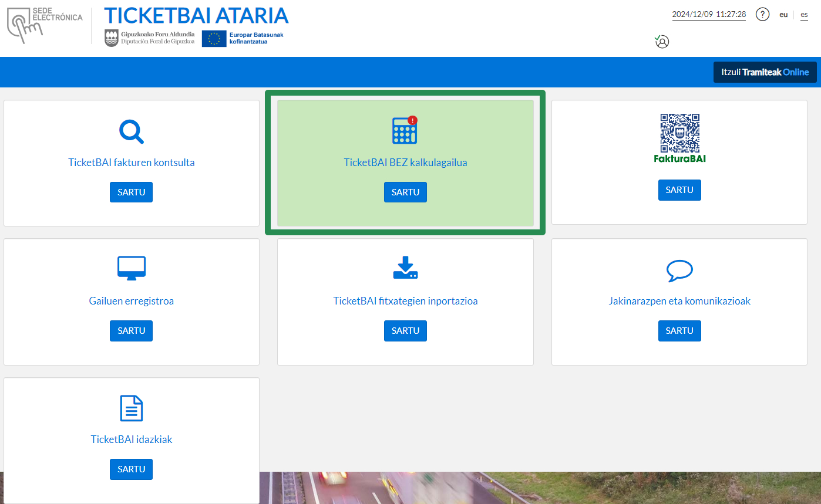821x504 pixels.
Task: Open the help question mark icon
Action: point(762,15)
